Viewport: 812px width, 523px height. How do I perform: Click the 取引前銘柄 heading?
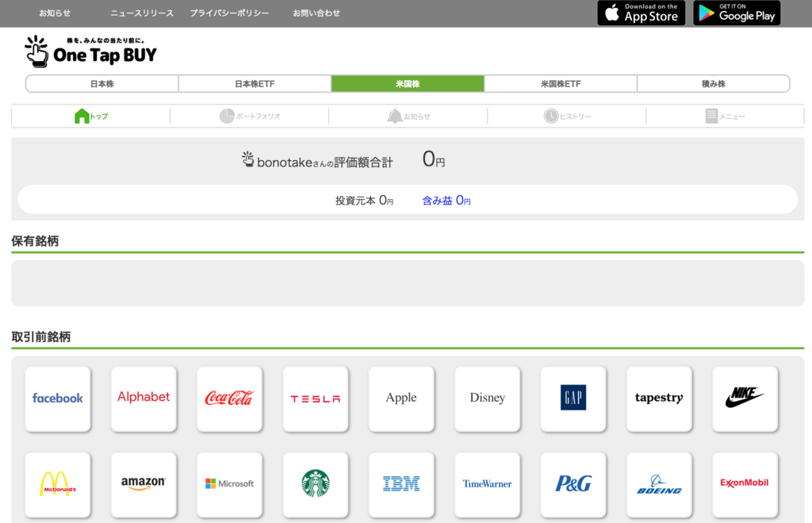(x=41, y=337)
